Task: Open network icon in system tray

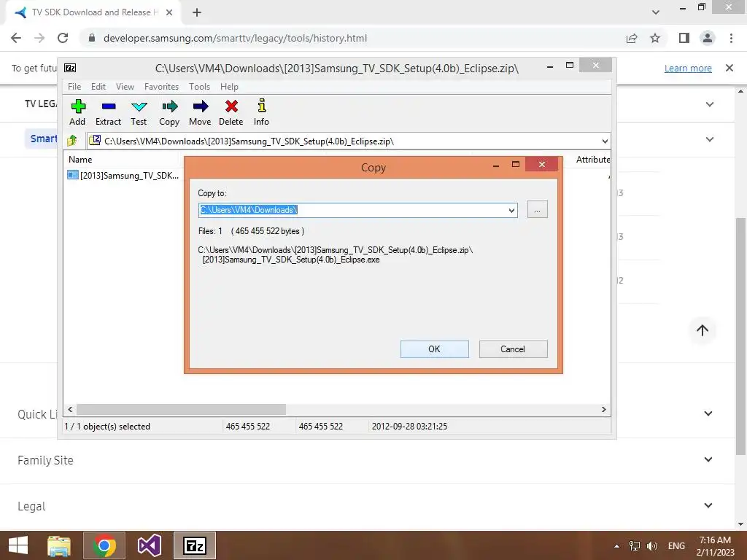Action: pyautogui.click(x=635, y=545)
